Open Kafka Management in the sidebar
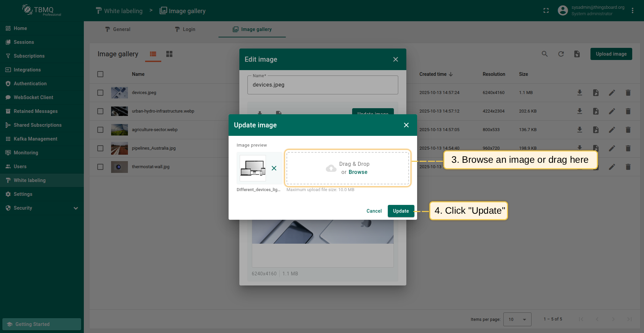 [35, 139]
